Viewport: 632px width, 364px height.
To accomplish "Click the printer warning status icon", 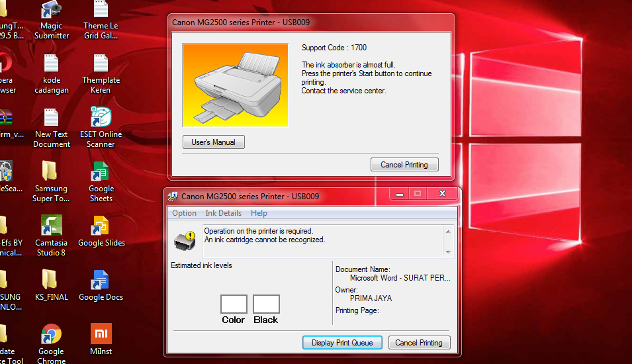I will tap(185, 241).
